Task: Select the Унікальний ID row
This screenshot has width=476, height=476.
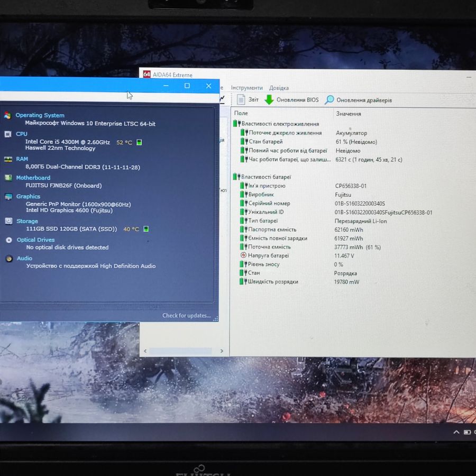Action: pos(336,212)
